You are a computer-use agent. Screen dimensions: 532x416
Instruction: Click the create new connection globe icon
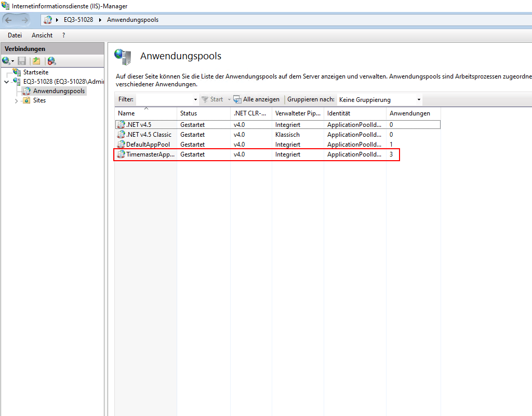[x=6, y=61]
